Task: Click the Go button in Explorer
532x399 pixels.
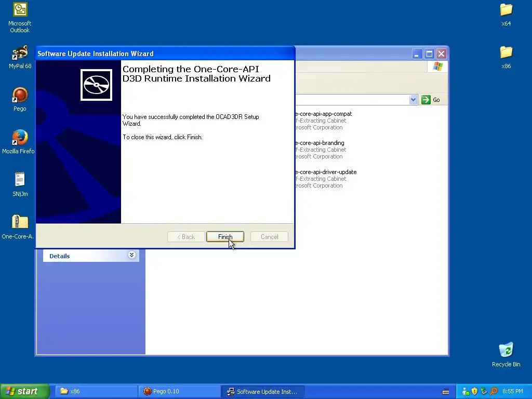Action: click(431, 100)
